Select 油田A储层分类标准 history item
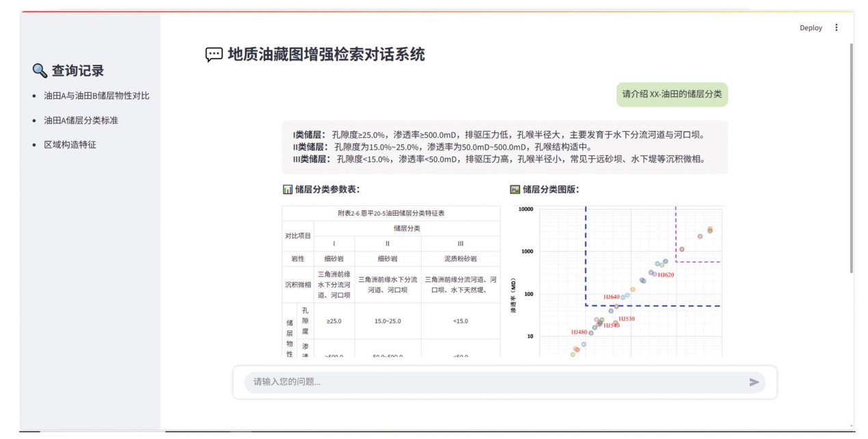This screenshot has width=868, height=439. 85,120
